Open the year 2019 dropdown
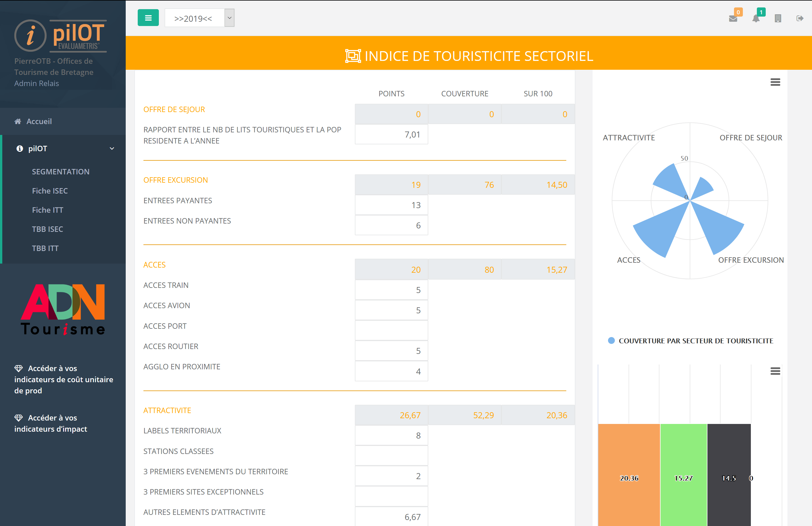This screenshot has height=526, width=812. pyautogui.click(x=199, y=18)
